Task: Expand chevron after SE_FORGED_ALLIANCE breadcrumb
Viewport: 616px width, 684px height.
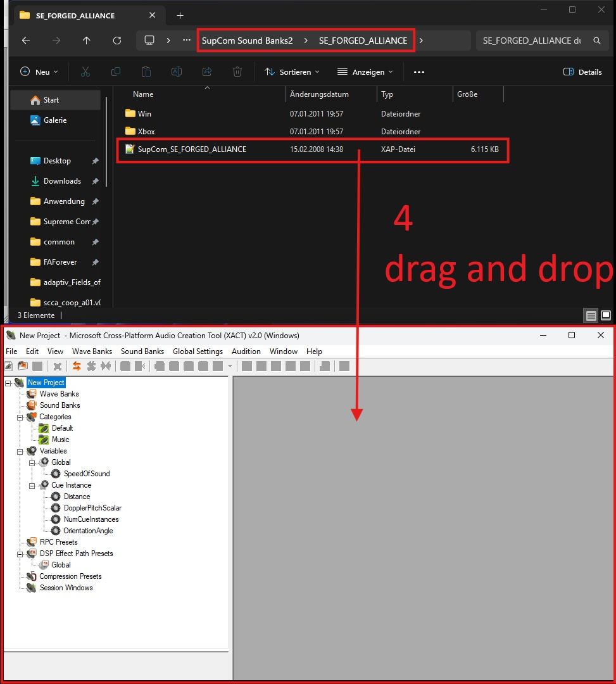Action: (421, 41)
